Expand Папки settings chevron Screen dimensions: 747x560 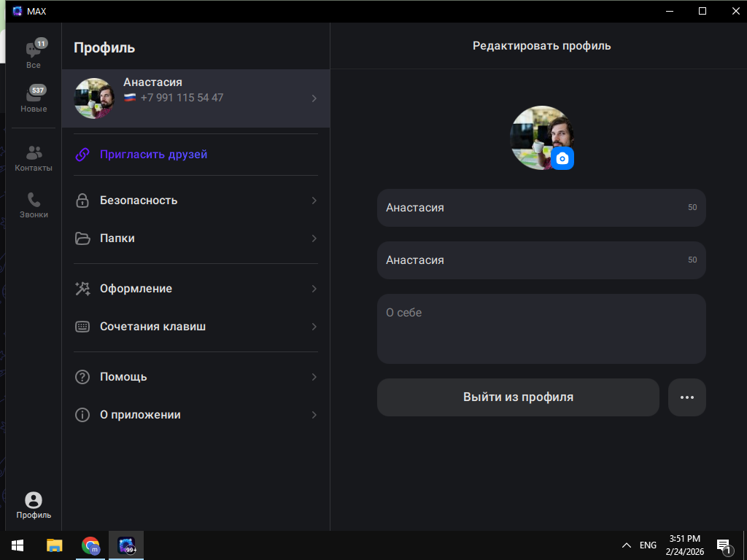click(314, 238)
